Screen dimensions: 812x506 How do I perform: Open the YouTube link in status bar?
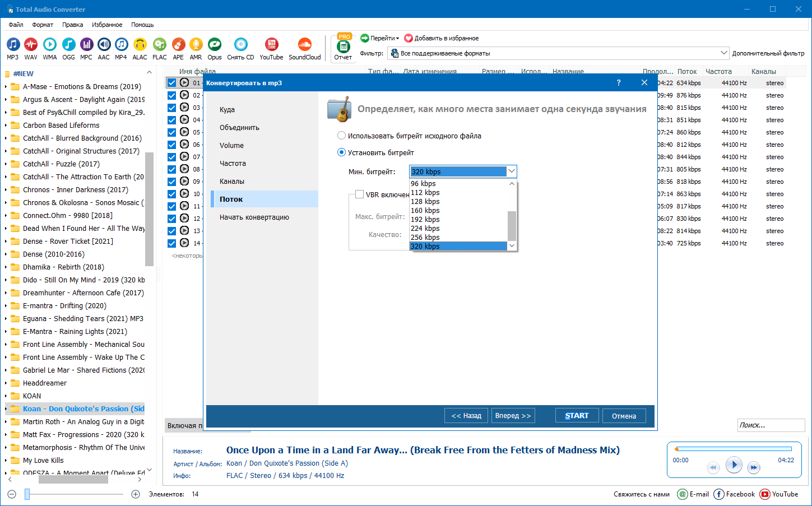point(779,494)
